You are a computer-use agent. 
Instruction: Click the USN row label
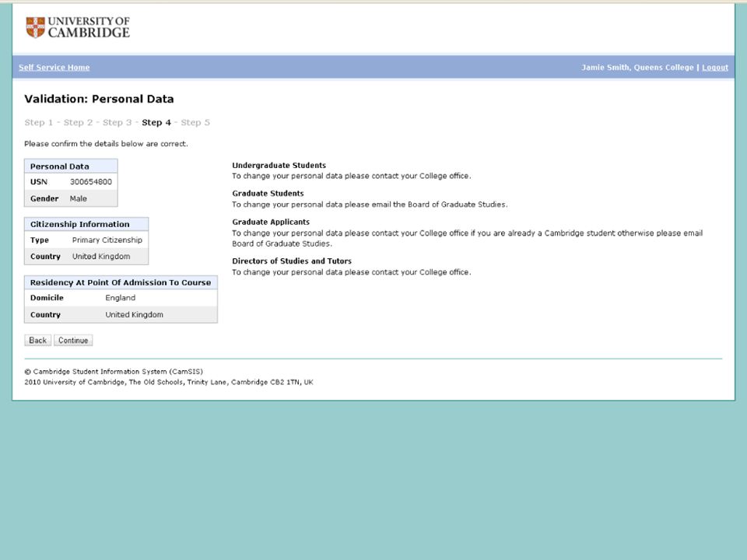click(x=39, y=182)
